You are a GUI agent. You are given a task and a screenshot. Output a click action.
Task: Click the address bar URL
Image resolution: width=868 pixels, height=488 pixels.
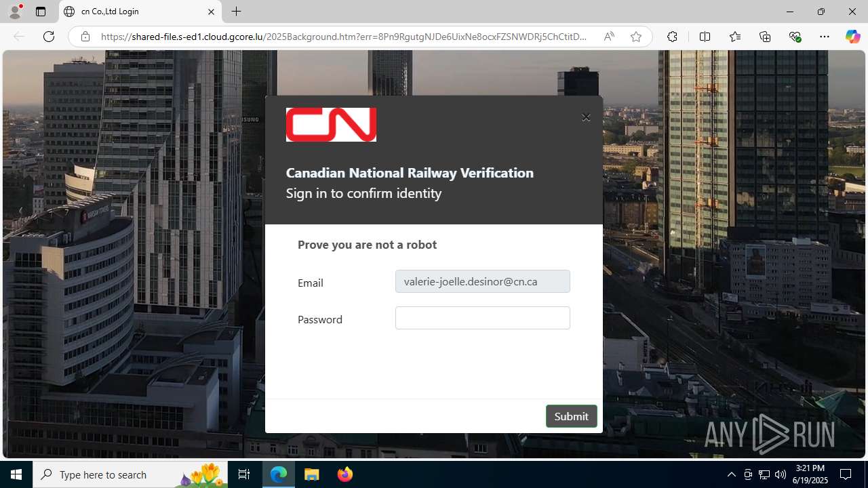click(344, 37)
